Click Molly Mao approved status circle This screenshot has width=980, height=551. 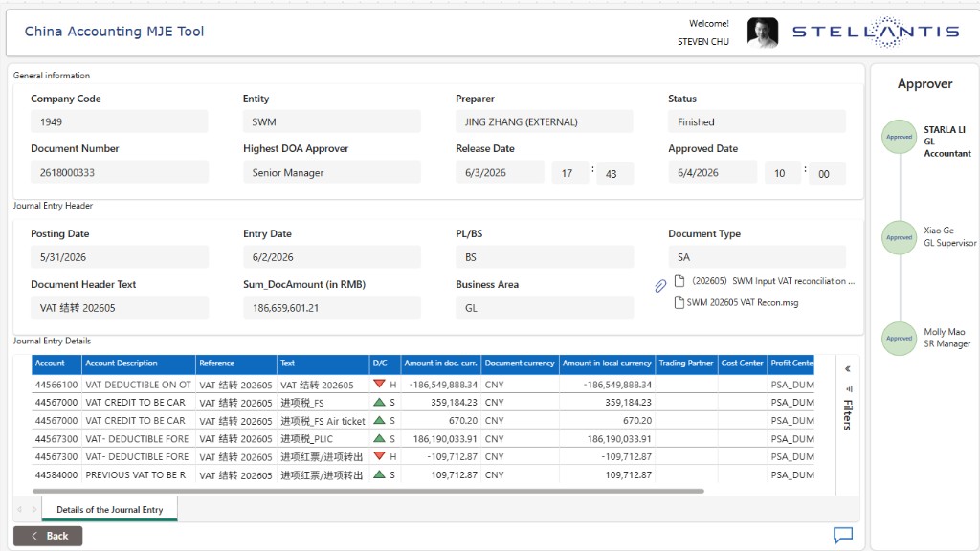pyautogui.click(x=899, y=338)
